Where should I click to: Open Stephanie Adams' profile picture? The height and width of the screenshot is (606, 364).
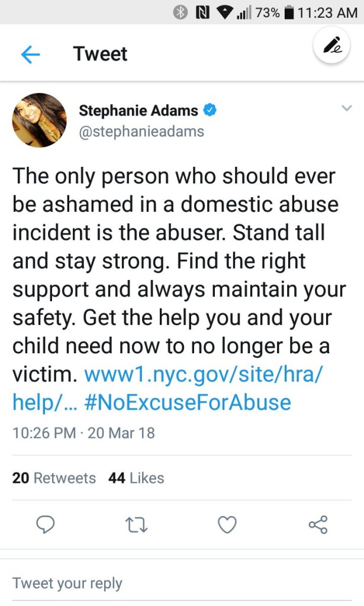(x=39, y=120)
